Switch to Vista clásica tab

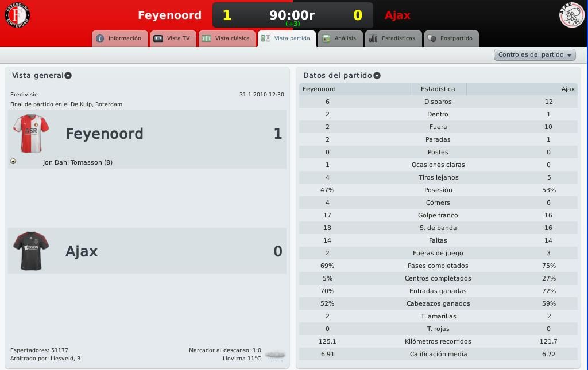[227, 38]
